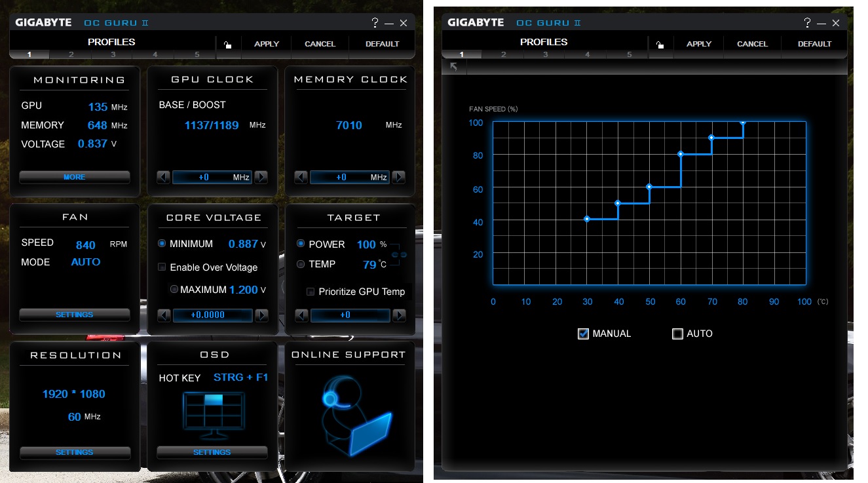Click the 840 RPM fan speed value
This screenshot has height=483, width=868.
coord(86,245)
